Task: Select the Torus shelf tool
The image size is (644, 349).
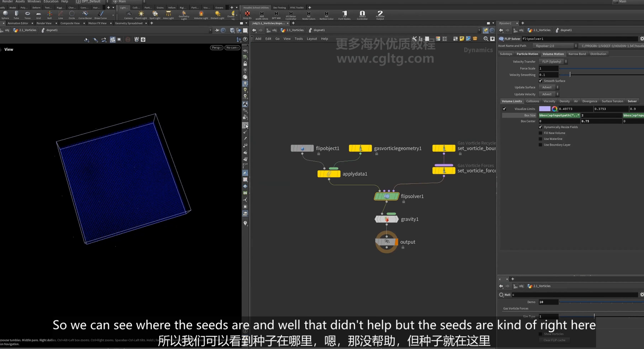Action: (27, 15)
